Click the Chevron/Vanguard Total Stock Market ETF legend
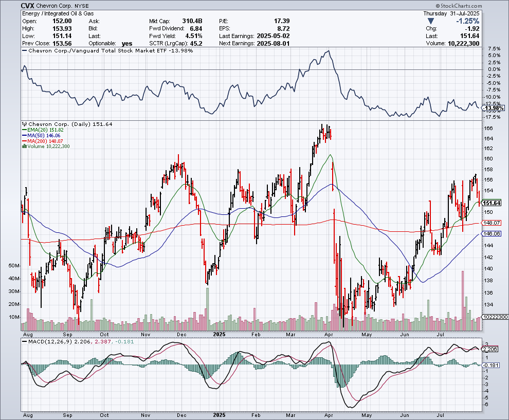 (x=107, y=50)
